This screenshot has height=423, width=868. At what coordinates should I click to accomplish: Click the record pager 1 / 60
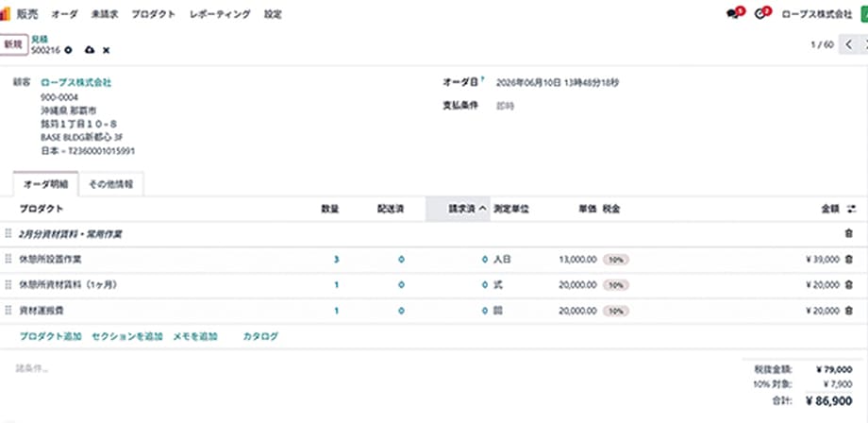(822, 44)
